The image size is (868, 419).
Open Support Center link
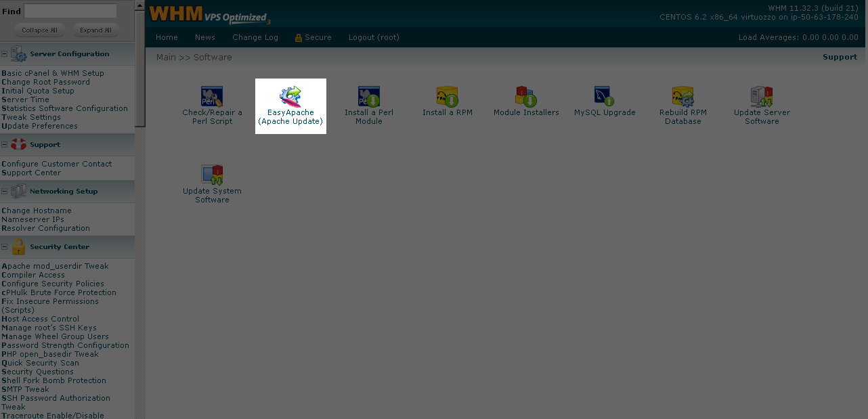point(31,173)
